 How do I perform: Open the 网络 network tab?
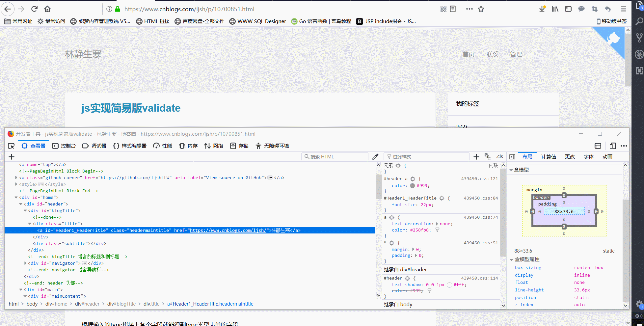(x=214, y=146)
